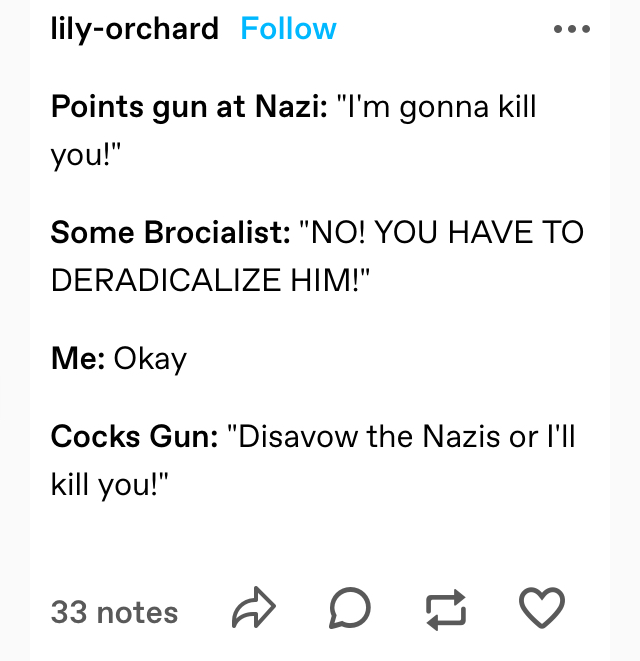Open the three-dot post options menu
This screenshot has height=661, width=640.
coord(572,29)
